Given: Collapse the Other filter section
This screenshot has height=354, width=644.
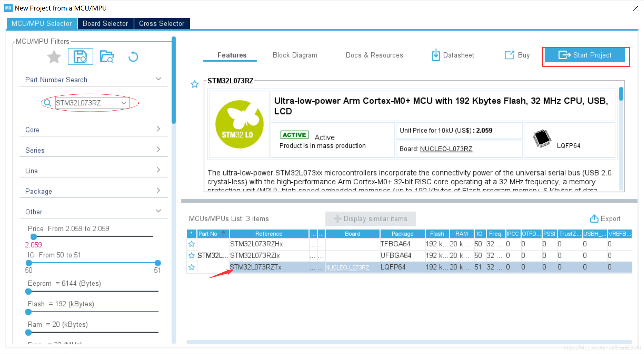Looking at the screenshot, I should (x=159, y=211).
